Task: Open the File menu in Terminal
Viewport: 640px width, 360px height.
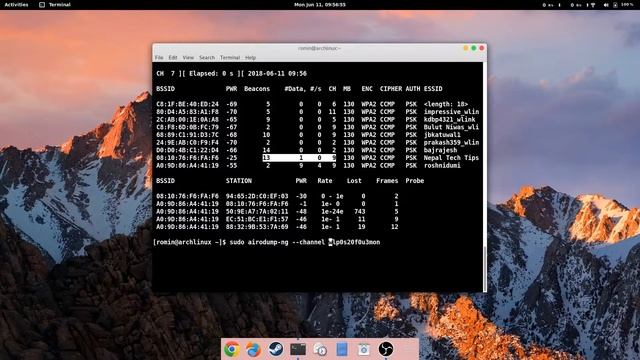Action: (x=159, y=58)
